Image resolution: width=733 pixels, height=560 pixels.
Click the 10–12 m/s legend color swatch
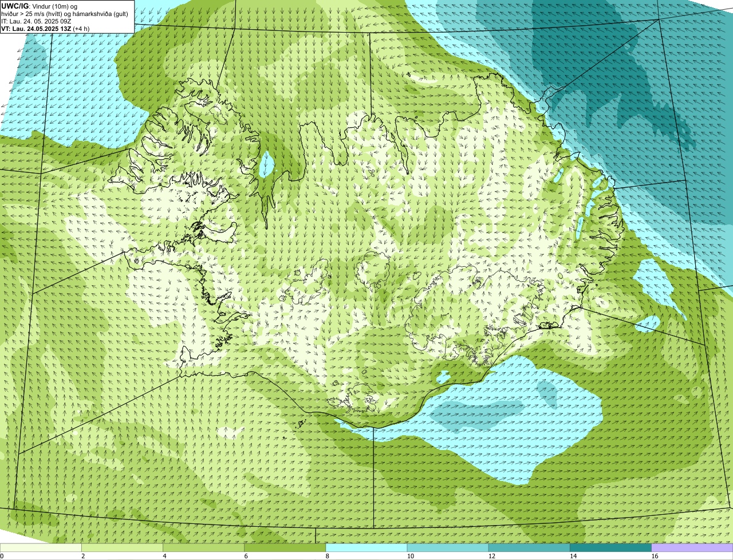[x=448, y=547]
